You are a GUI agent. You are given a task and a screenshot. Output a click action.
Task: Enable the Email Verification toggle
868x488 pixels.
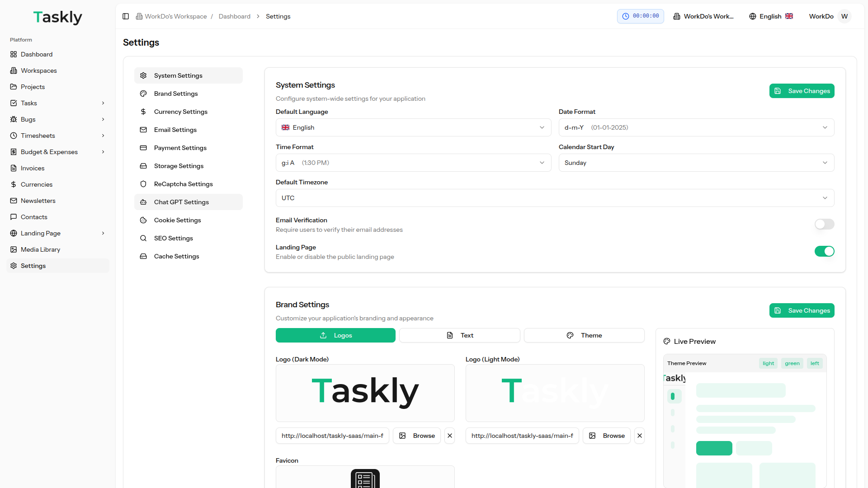(824, 224)
